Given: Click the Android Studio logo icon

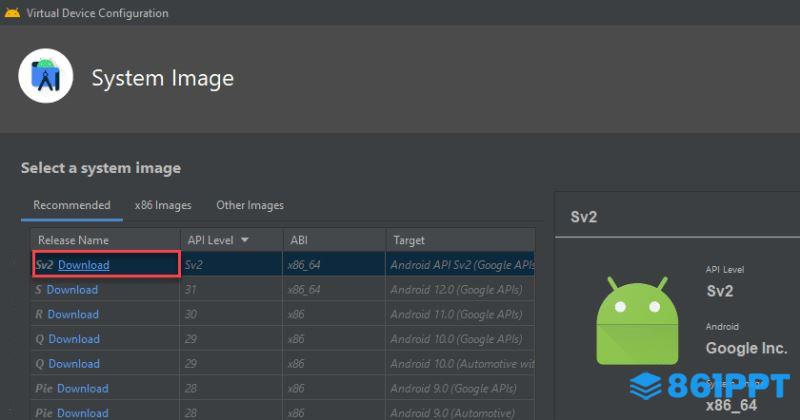Looking at the screenshot, I should pos(46,76).
